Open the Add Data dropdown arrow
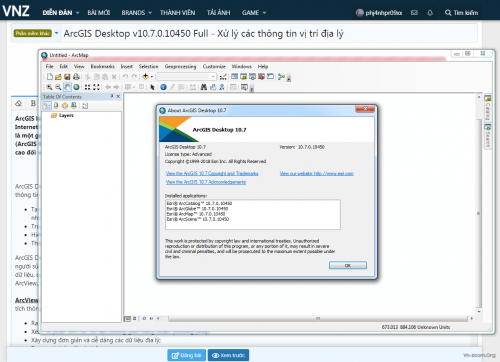 152,77
